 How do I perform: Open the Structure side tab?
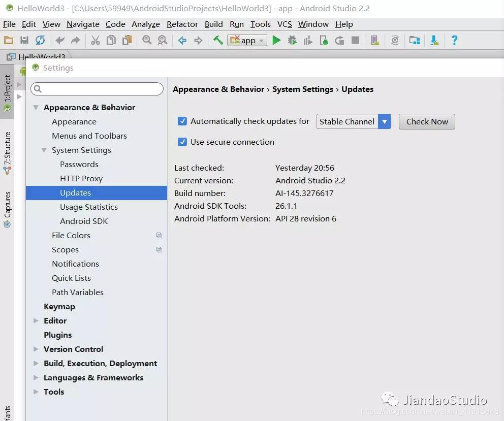(7, 153)
